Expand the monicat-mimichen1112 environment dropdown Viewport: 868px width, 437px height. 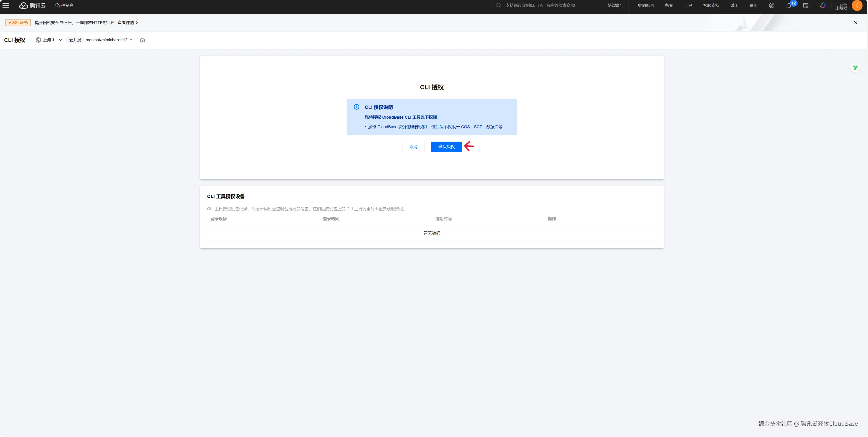click(109, 40)
